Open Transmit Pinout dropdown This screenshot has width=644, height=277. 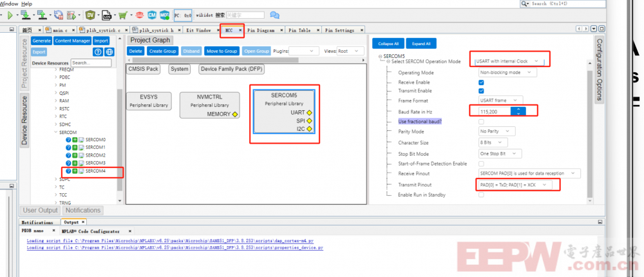(x=515, y=185)
